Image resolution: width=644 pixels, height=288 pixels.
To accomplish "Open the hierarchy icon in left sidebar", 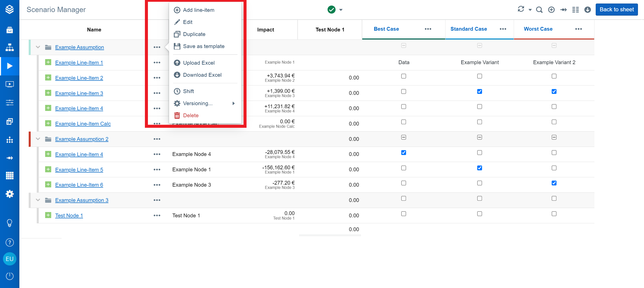I will tap(10, 48).
